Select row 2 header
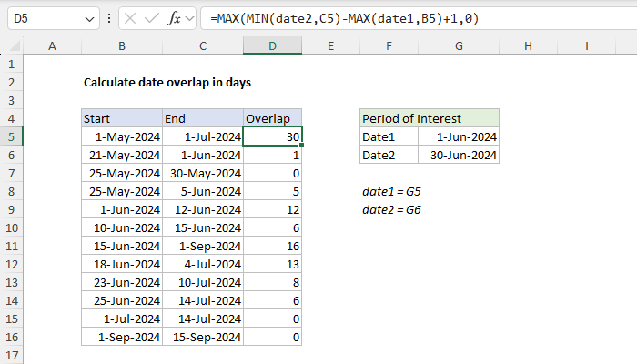Viewport: 637px width, 364px height. pyautogui.click(x=11, y=83)
